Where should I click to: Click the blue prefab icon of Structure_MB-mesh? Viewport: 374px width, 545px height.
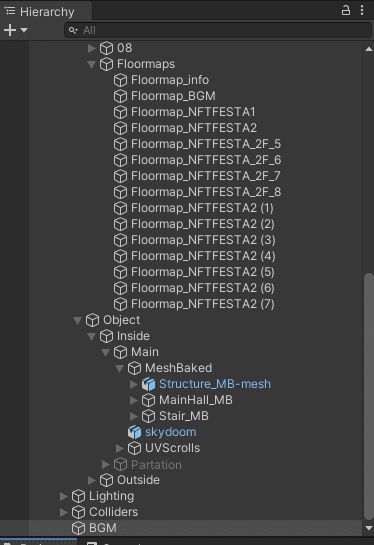click(x=148, y=384)
